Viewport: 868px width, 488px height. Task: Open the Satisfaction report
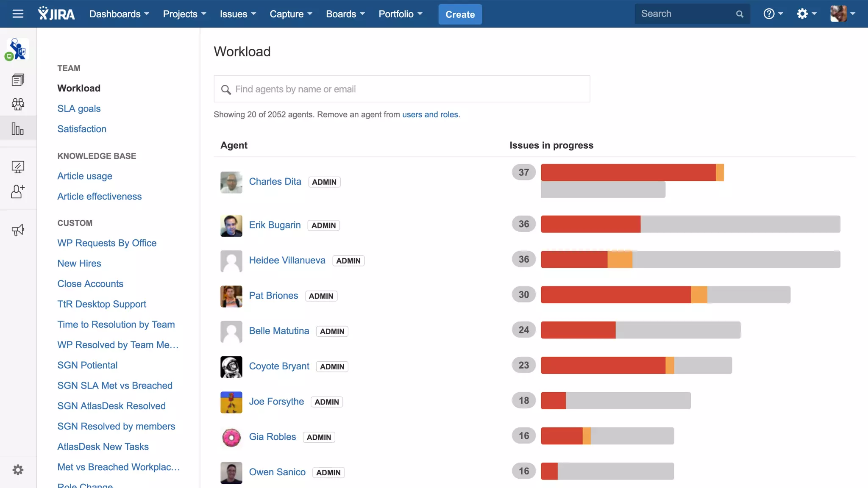coord(82,129)
